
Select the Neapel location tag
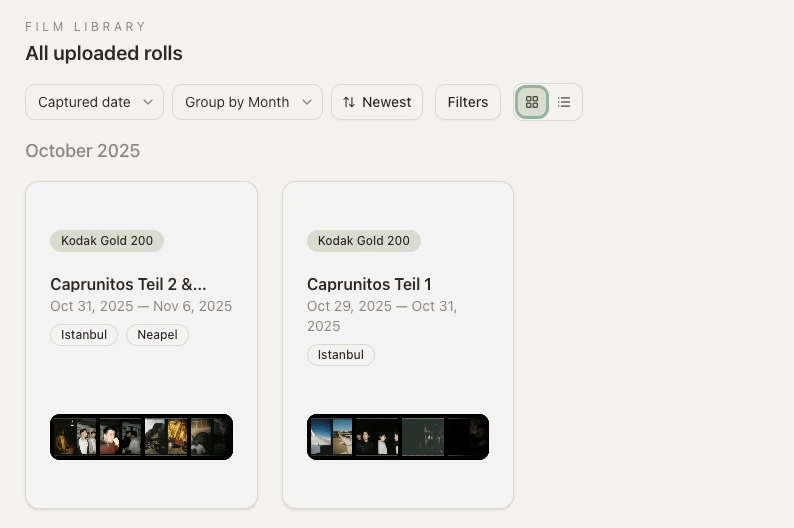157,335
